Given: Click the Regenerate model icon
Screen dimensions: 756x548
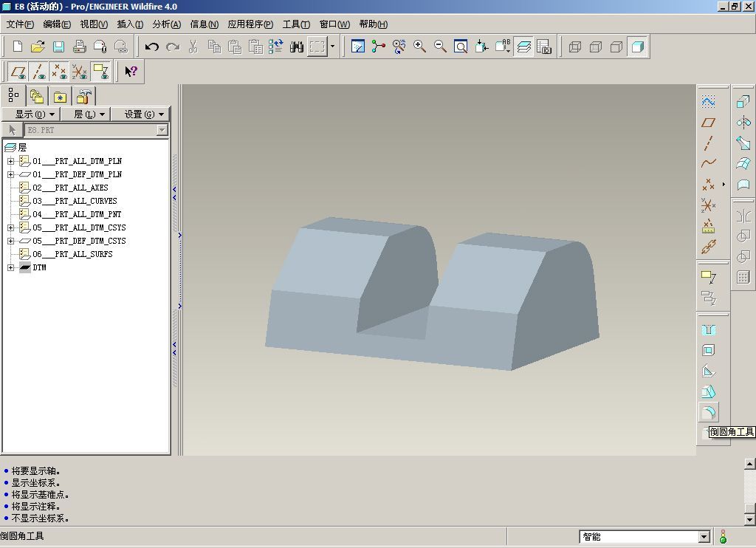Looking at the screenshot, I should click(x=276, y=47).
